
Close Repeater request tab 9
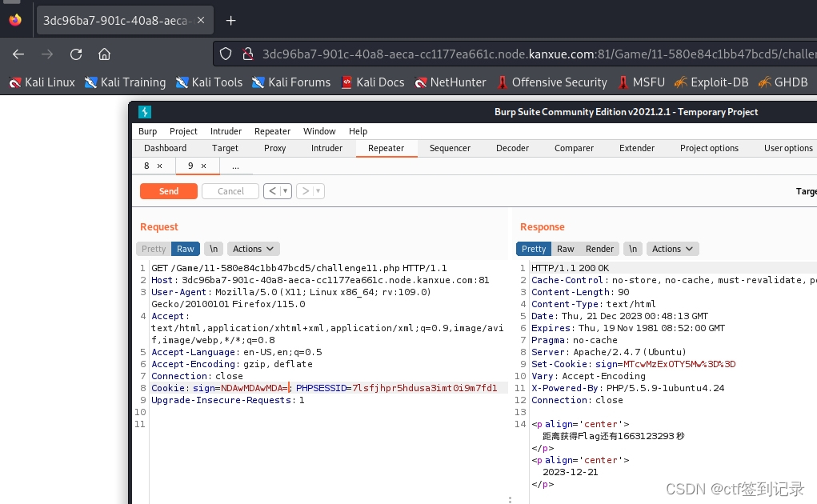point(204,166)
